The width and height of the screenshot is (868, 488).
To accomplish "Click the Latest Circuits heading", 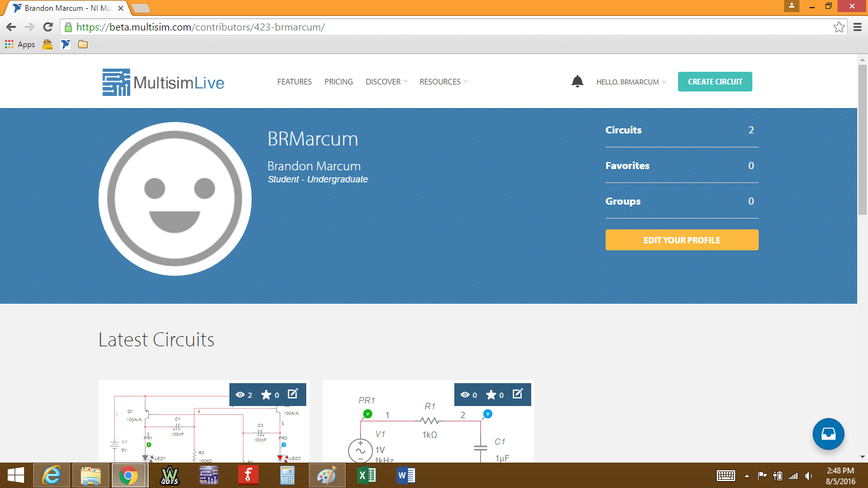I will point(156,339).
